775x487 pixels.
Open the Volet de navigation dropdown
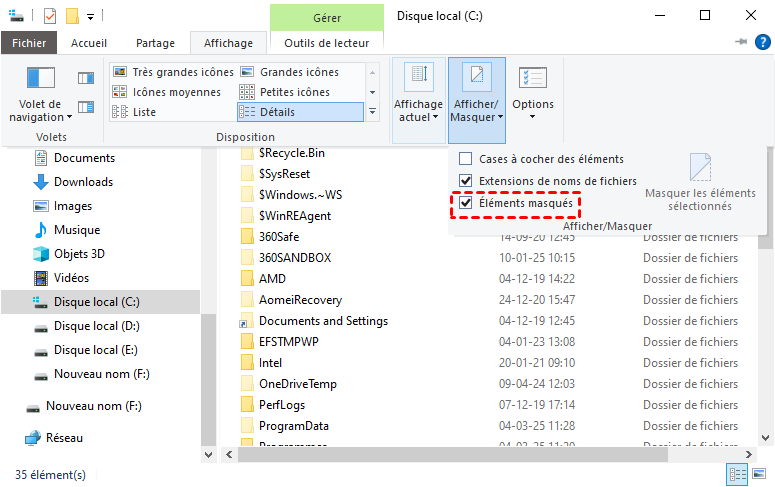[x=40, y=95]
